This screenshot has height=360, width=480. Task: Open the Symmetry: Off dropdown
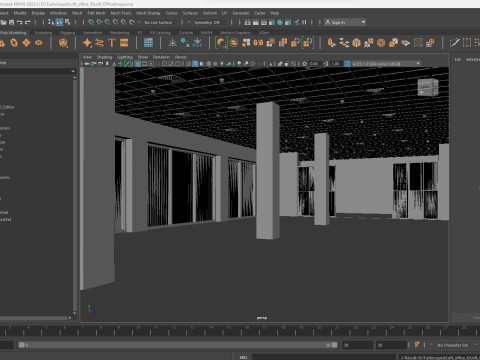(x=207, y=22)
